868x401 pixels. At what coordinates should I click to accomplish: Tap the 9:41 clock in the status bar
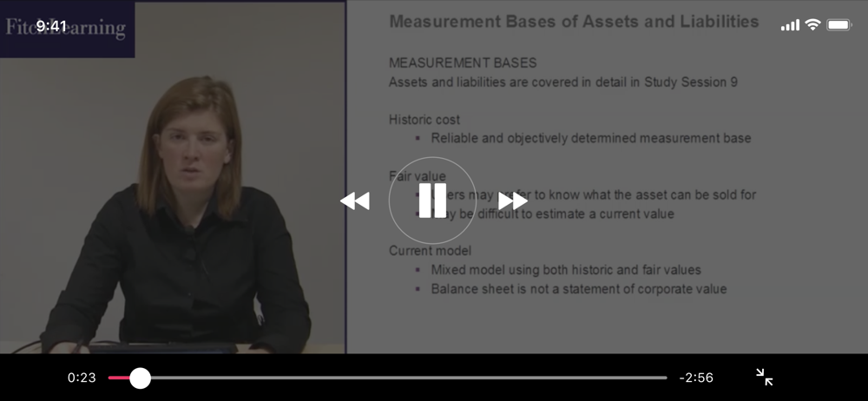[51, 25]
